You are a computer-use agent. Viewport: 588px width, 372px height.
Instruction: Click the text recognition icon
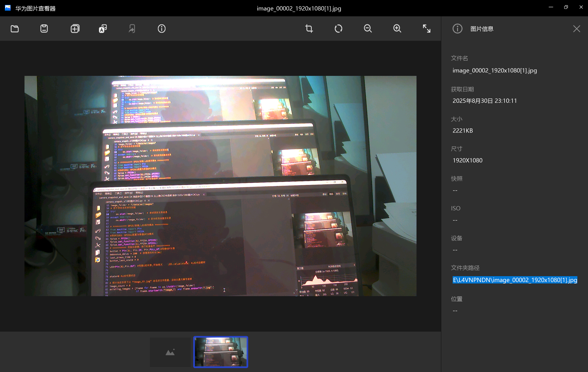tap(103, 29)
